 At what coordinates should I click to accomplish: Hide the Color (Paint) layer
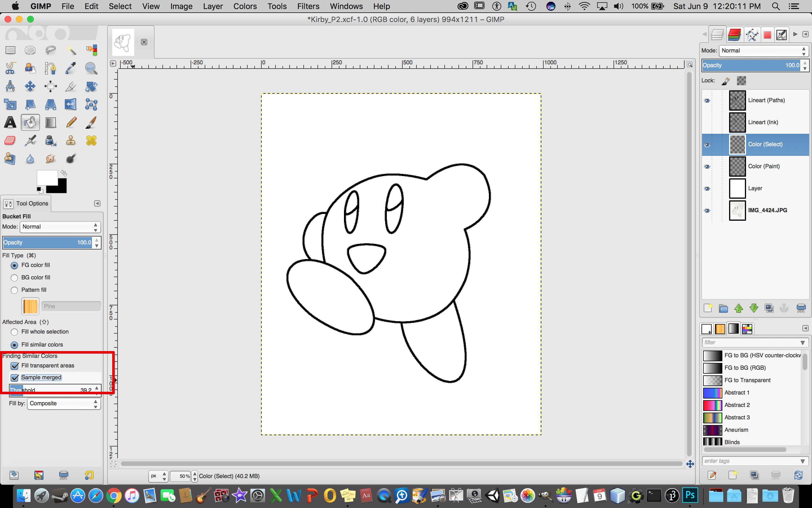click(x=707, y=167)
